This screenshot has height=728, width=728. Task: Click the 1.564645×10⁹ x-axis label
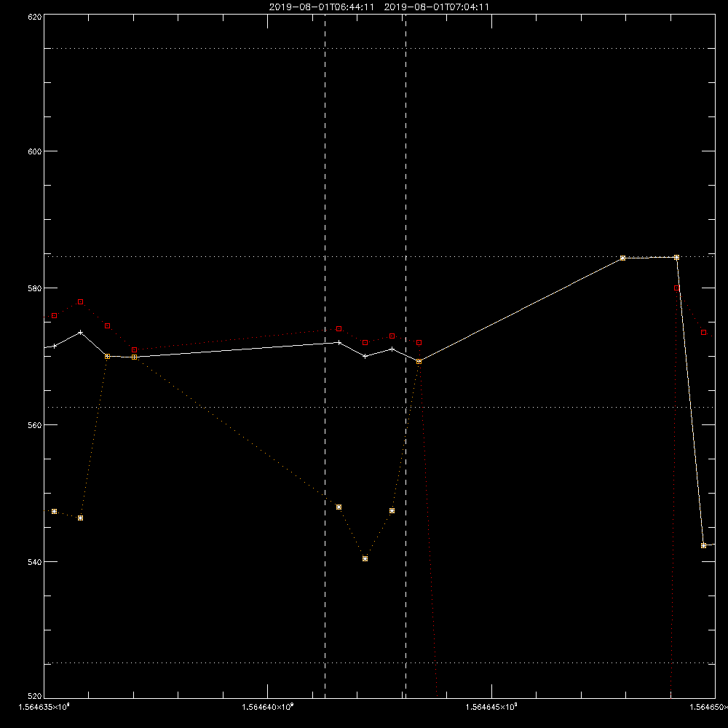(491, 707)
